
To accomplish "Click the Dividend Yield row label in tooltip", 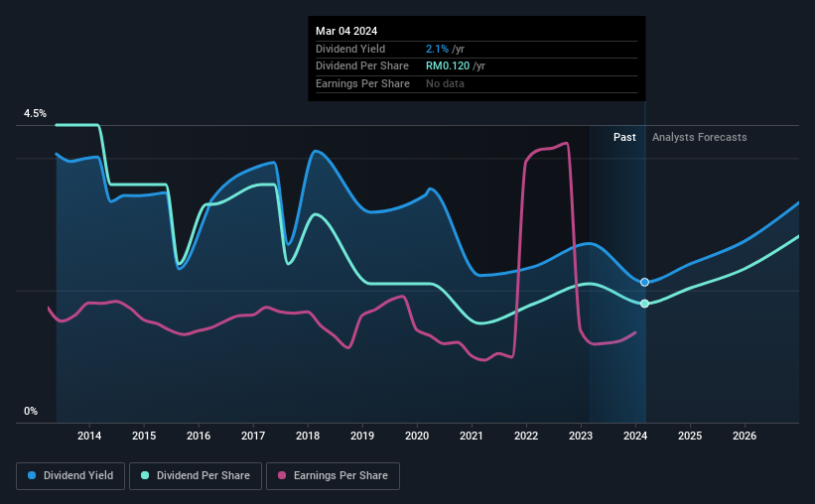I will tap(350, 49).
